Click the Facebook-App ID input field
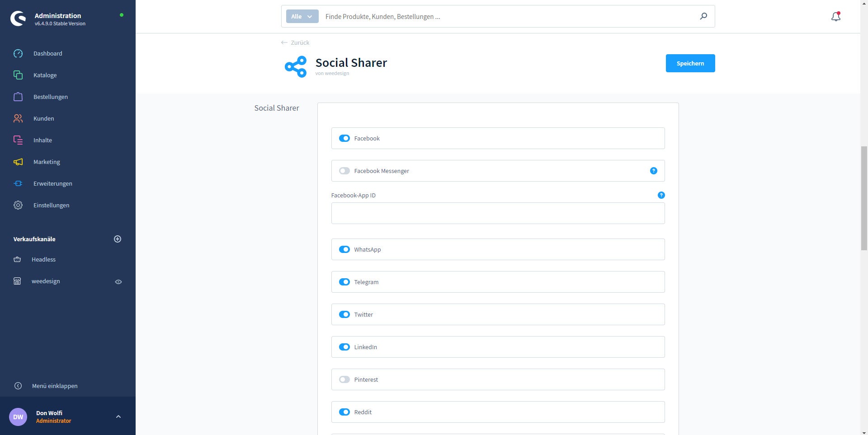This screenshot has width=868, height=435. pos(498,213)
